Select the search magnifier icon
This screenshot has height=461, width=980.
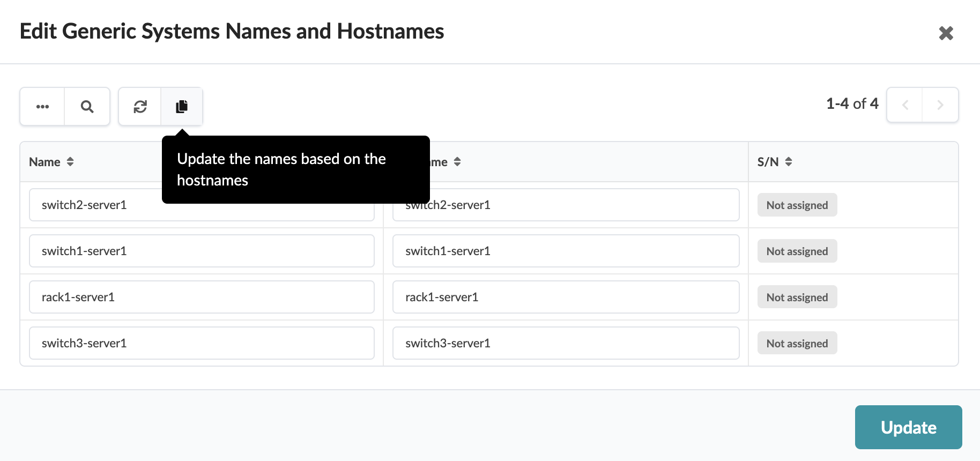(x=87, y=106)
